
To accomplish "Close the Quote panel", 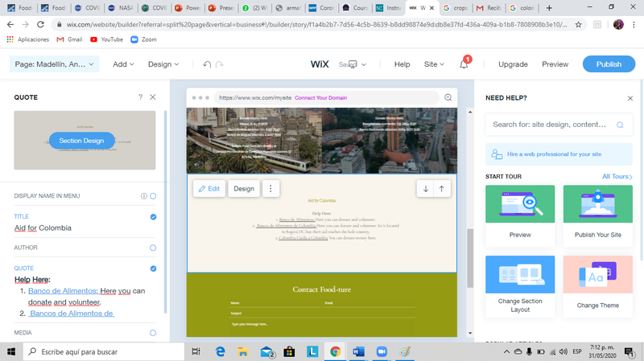I will click(153, 97).
